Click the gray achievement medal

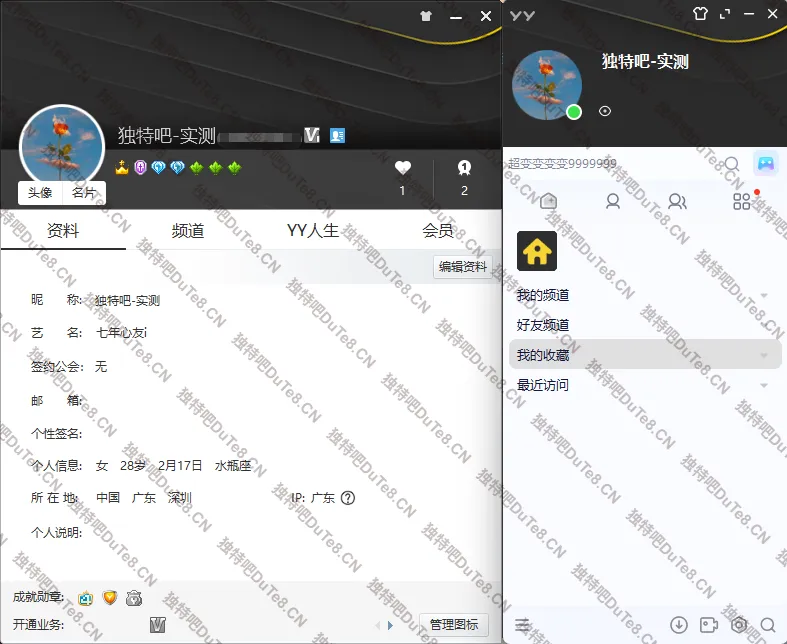[x=134, y=598]
